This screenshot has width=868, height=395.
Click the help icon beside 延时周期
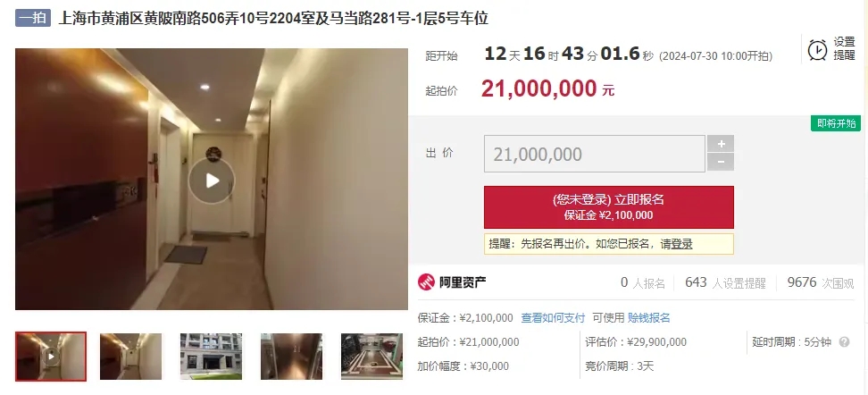844,341
